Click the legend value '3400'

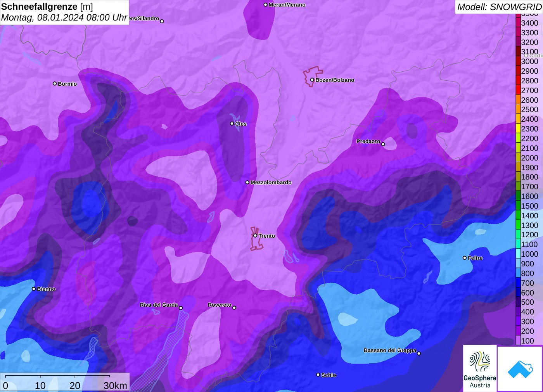pyautogui.click(x=529, y=23)
